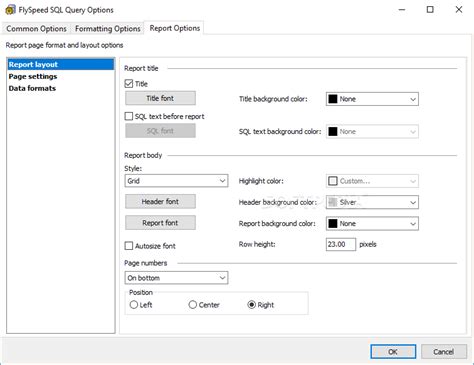The width and height of the screenshot is (474, 365).
Task: Select the Left position radio button
Action: [134, 305]
